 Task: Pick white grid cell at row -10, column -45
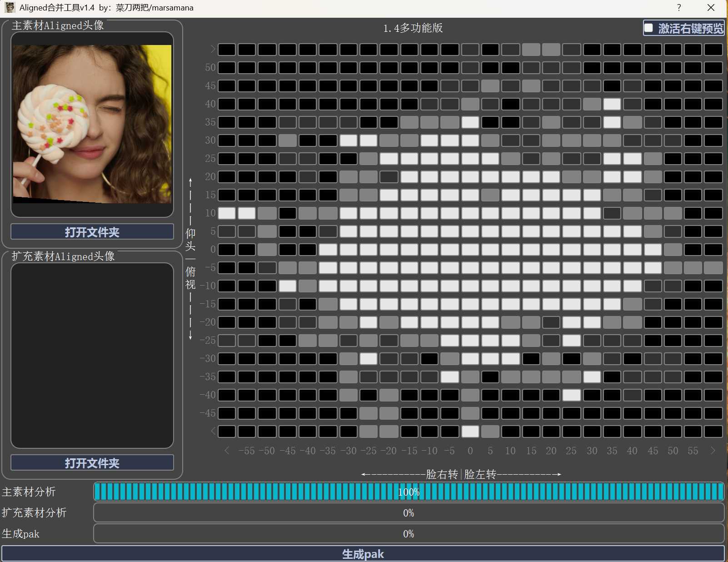(x=288, y=286)
